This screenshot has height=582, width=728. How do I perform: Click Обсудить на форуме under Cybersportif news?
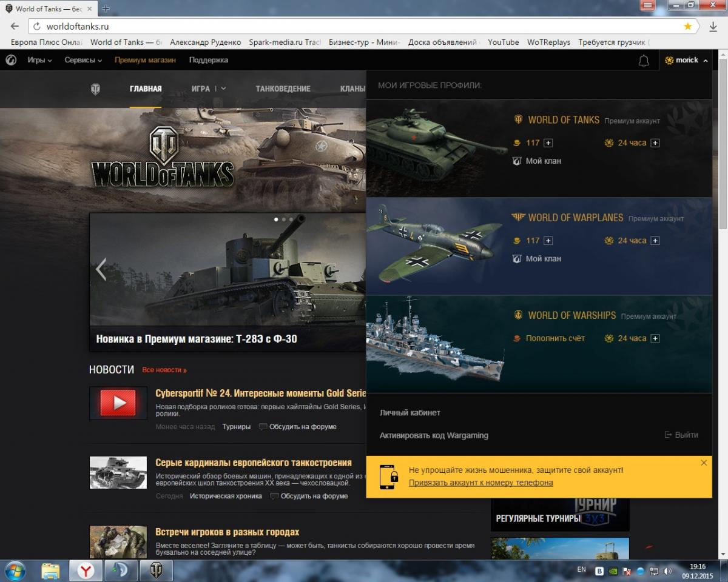(298, 427)
